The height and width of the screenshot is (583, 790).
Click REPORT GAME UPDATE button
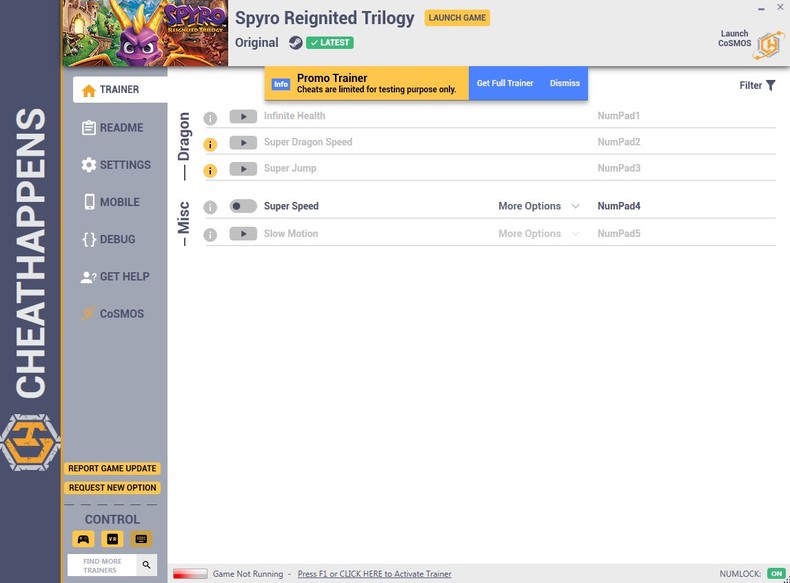[x=112, y=469]
